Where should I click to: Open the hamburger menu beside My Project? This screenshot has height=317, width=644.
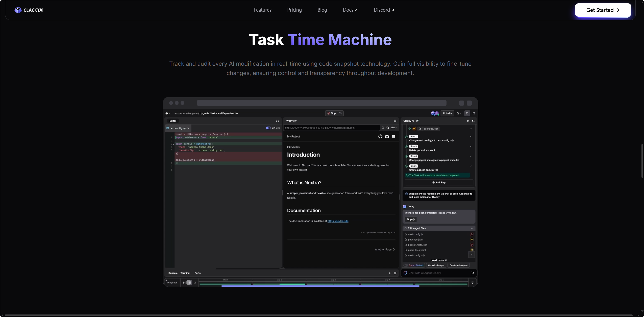(393, 136)
